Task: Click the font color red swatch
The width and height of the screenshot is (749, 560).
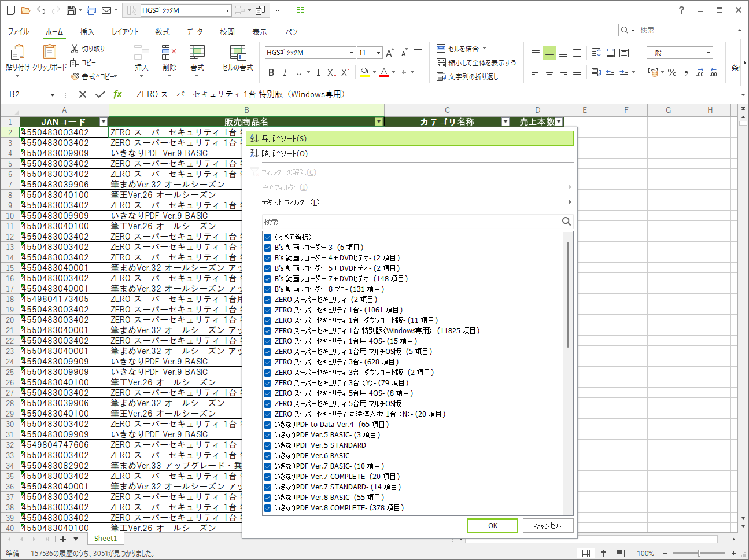Action: (x=384, y=72)
